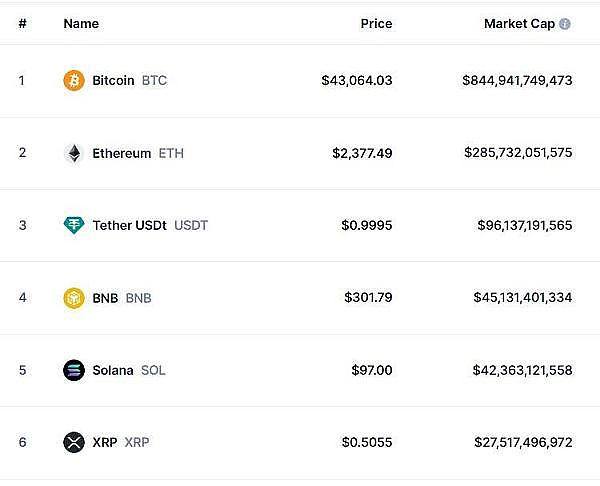
Task: Click the XRP logo icon
Action: [x=74, y=442]
